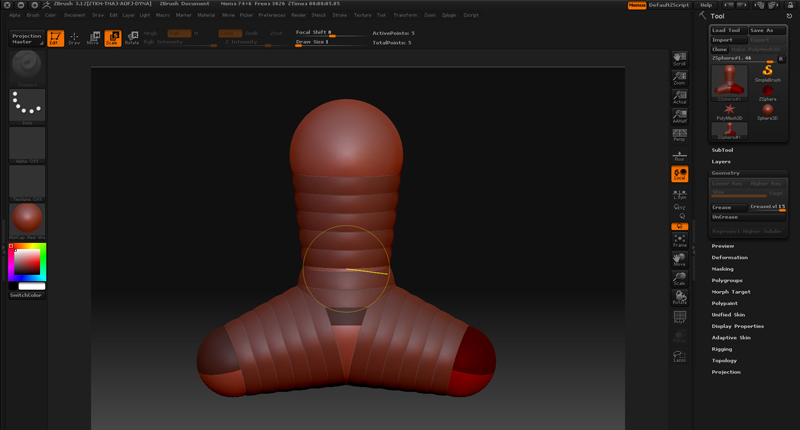Click the Frame icon in right shelf
The image size is (800, 430).
pyautogui.click(x=680, y=240)
